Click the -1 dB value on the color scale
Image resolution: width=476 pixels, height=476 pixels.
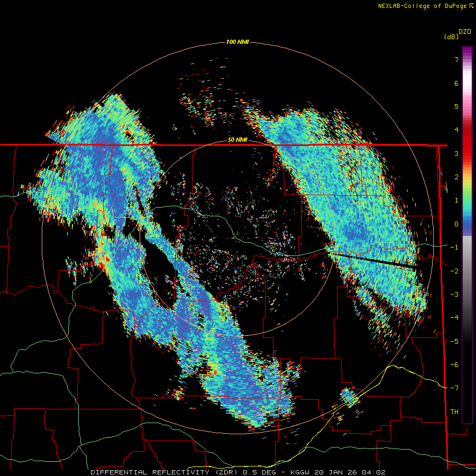454,248
